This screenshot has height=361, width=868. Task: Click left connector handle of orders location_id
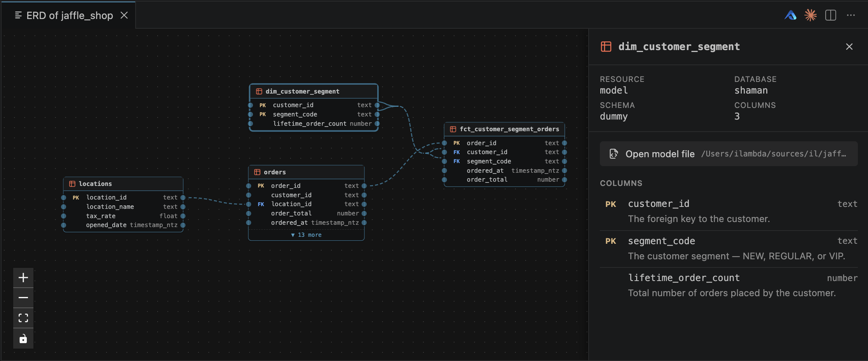point(249,204)
